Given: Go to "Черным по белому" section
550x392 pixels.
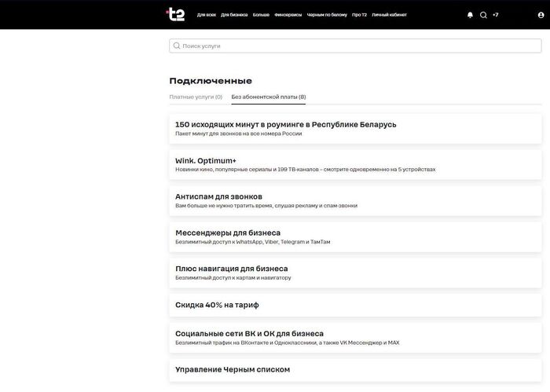Looking at the screenshot, I should pos(325,15).
